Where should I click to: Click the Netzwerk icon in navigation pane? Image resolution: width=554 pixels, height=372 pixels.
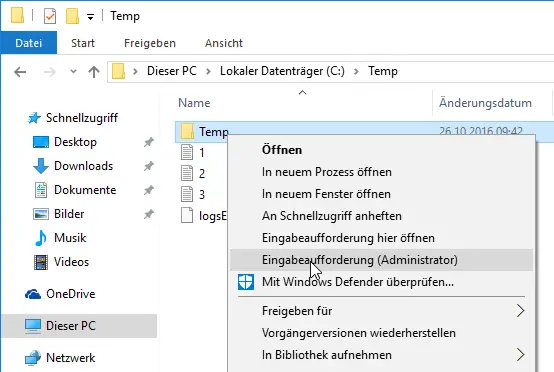[33, 358]
